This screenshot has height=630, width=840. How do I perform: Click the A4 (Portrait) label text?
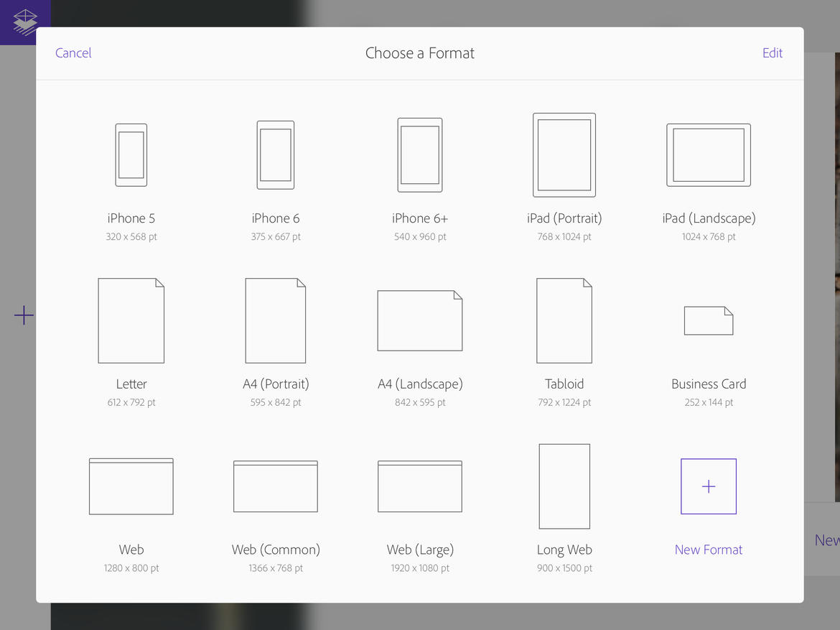pos(276,384)
